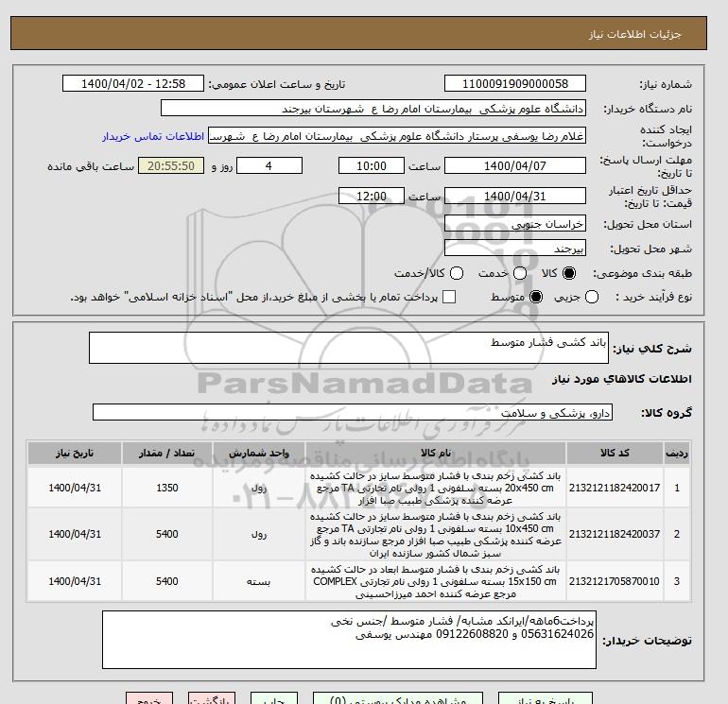Click the response deadline time 10:00
This screenshot has width=728, height=704.
coord(372,165)
